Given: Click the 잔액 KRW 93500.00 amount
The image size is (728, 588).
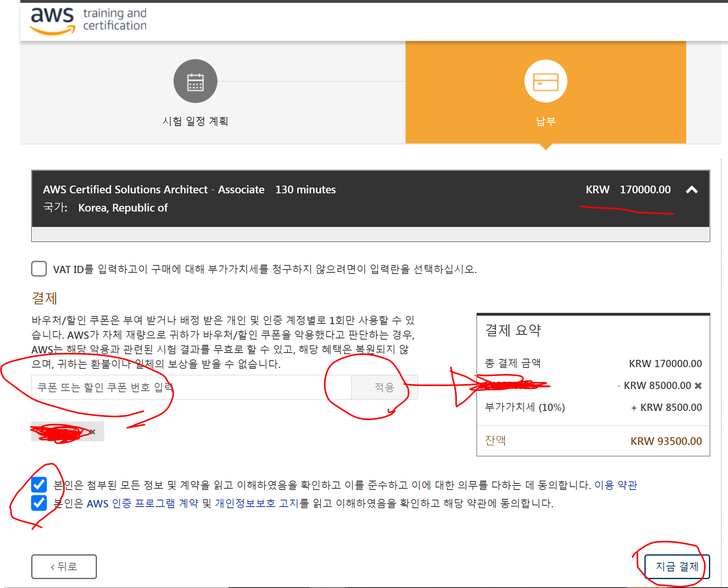Looking at the screenshot, I should (666, 441).
